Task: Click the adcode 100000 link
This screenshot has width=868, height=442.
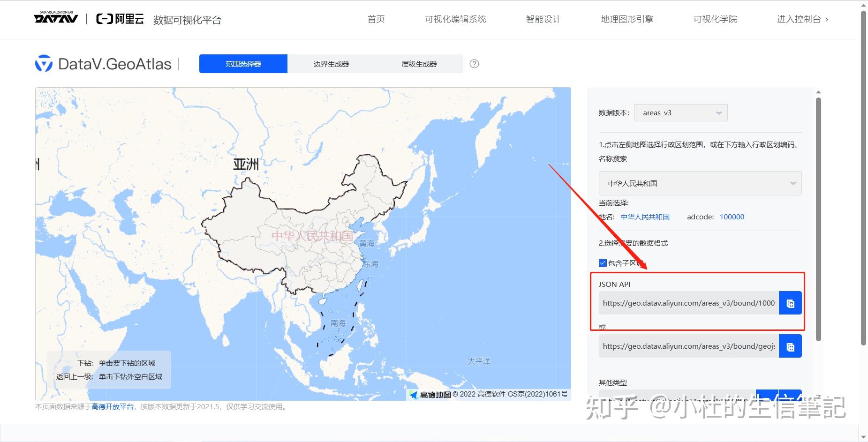Action: 732,217
